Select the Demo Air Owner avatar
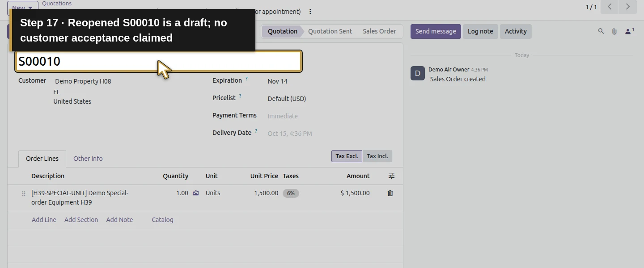The image size is (644, 268). pyautogui.click(x=418, y=73)
